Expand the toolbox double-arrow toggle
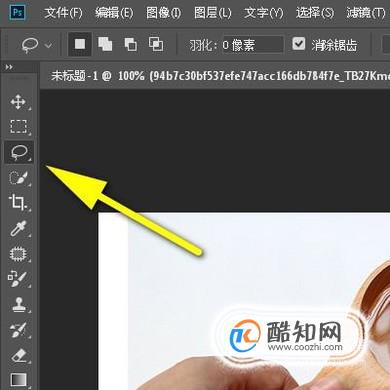Viewport: 390px width, 390px height. [9, 67]
